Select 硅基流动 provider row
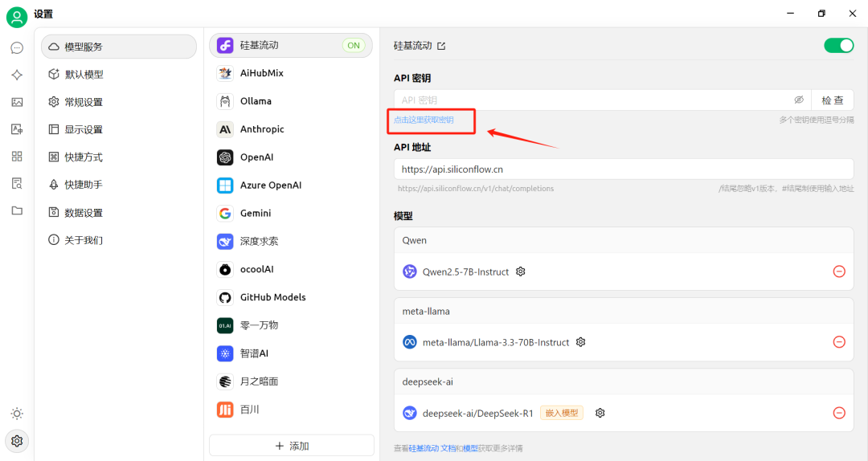Viewport: 868px width, 461px height. pos(291,46)
